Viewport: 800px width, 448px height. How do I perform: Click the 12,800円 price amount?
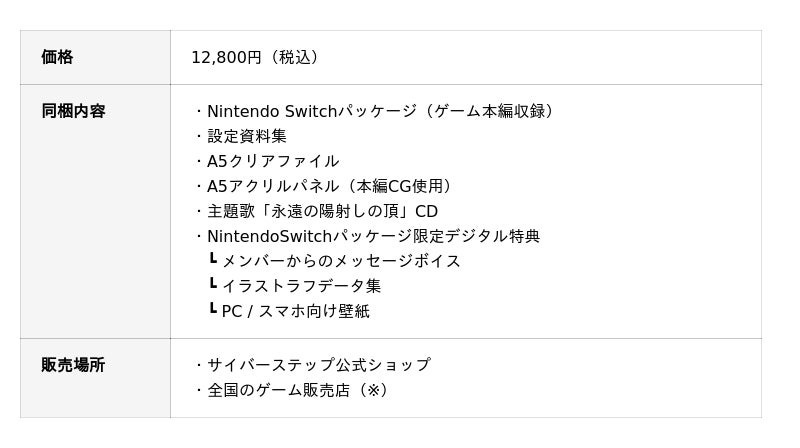click(226, 57)
